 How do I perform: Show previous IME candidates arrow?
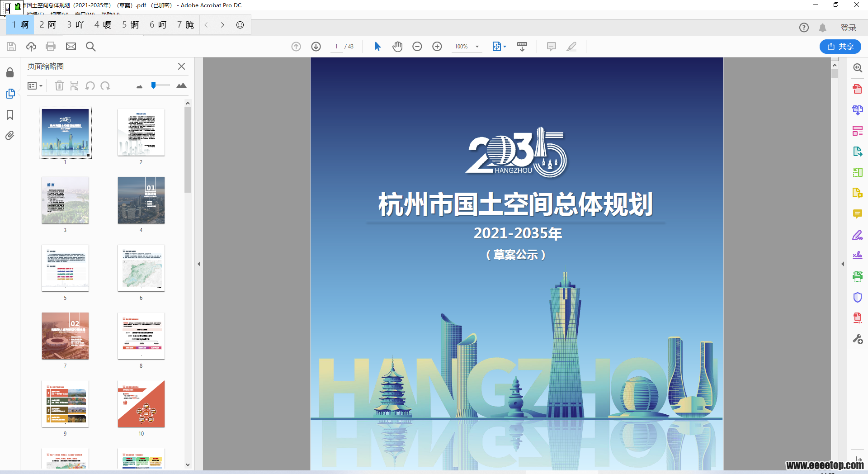coord(206,25)
